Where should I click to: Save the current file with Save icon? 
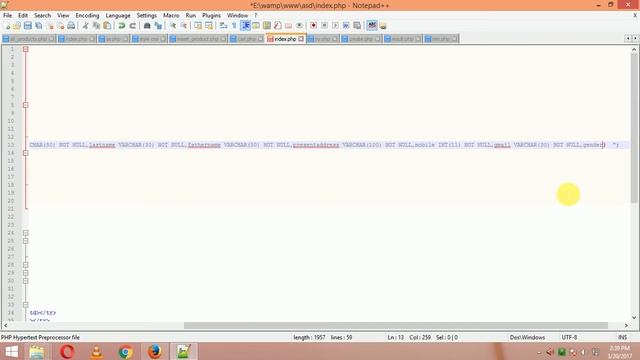28,26
